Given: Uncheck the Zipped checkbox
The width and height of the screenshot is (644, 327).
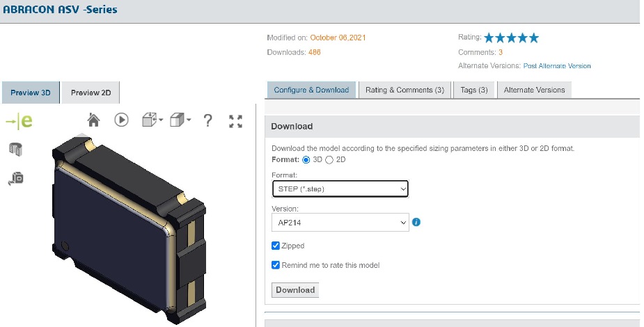Looking at the screenshot, I should tap(276, 246).
